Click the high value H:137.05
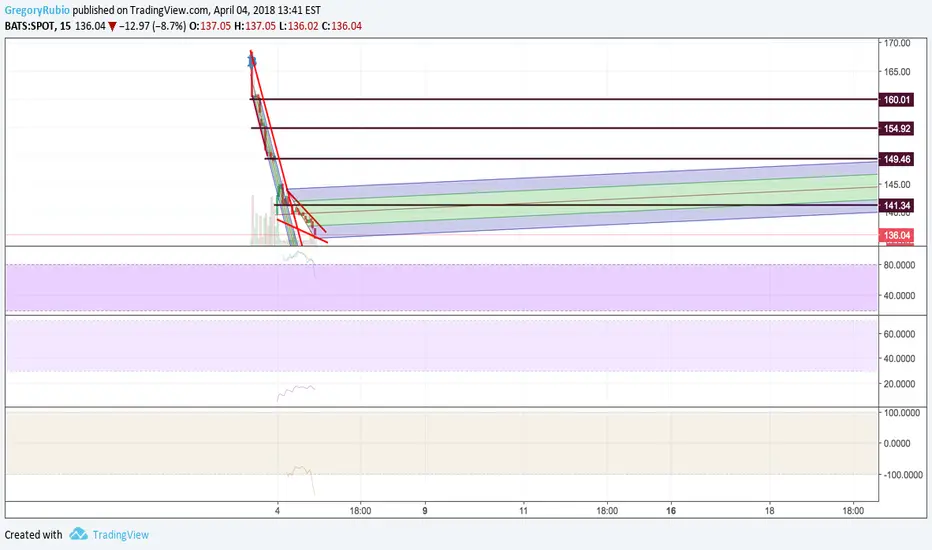This screenshot has height=550, width=932. coord(256,26)
